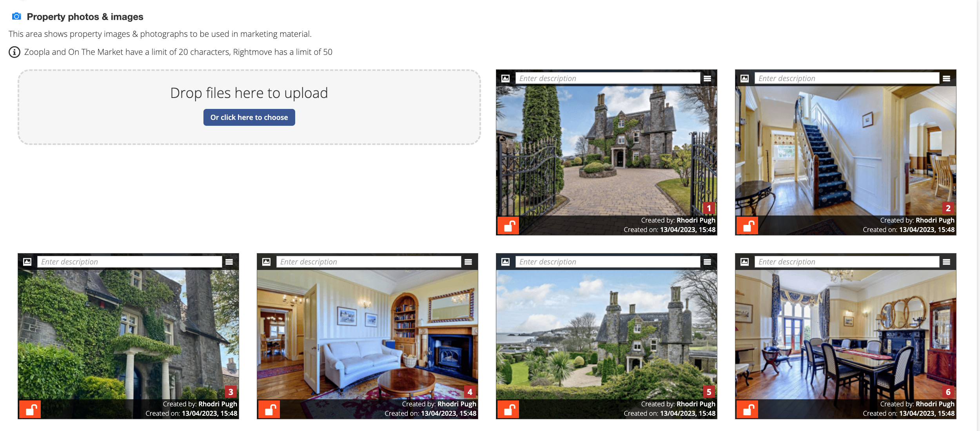Open the hamburger menu on photo 3
This screenshot has height=431, width=980.
[x=229, y=262]
